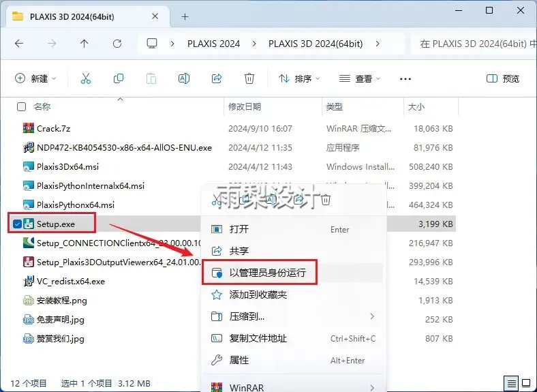The height and width of the screenshot is (392, 537).
Task: Sort by the 大小 column header
Action: [x=416, y=107]
